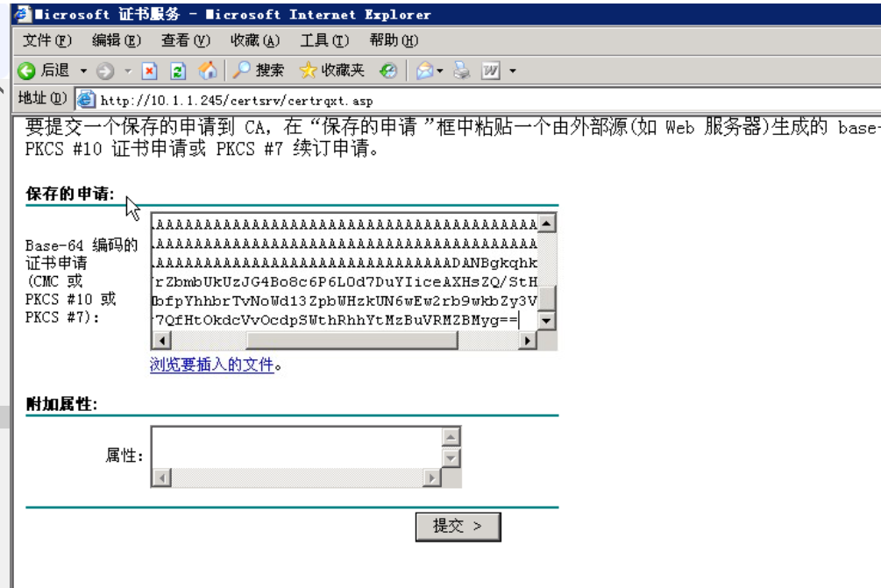Click inside the 属性 attributes text box
The image size is (881, 588).
(x=296, y=448)
